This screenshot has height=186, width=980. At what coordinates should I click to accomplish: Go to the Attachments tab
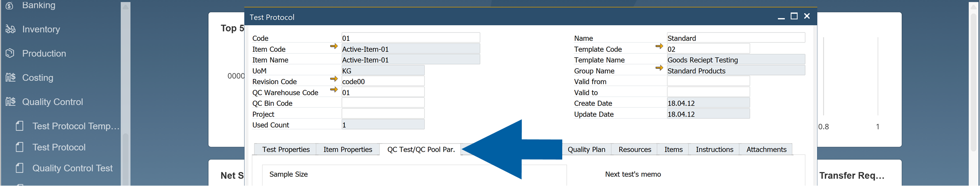(766, 150)
